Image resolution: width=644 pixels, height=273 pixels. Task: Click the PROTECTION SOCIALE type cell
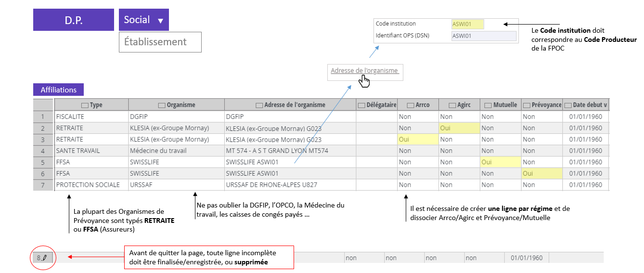[91, 185]
